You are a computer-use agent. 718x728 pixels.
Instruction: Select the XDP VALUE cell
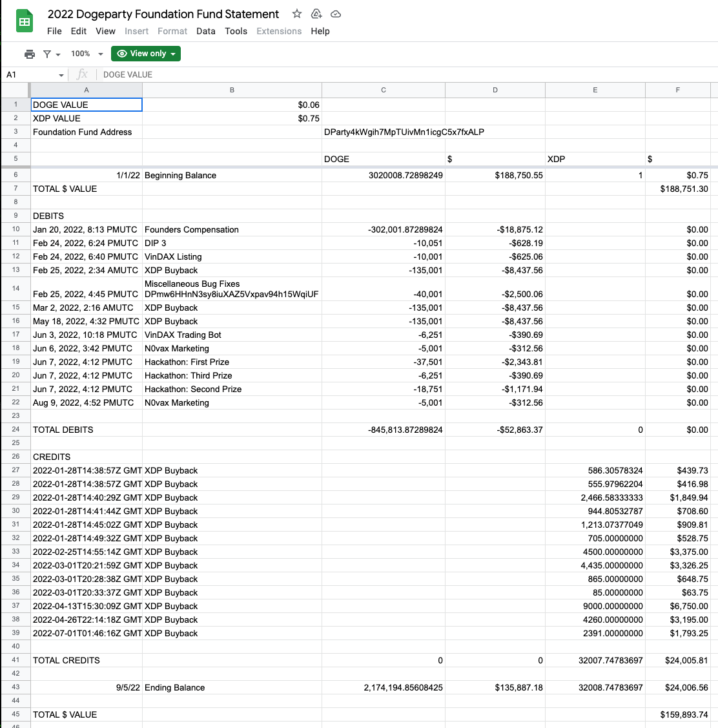point(87,118)
